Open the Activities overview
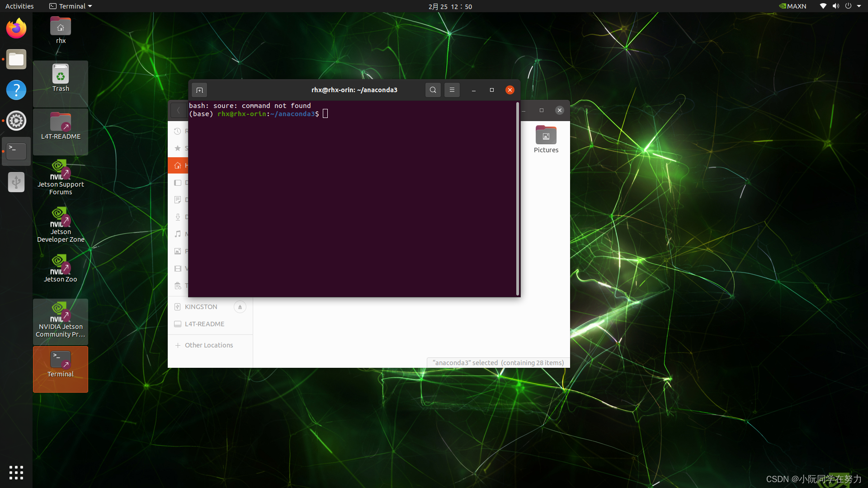 19,6
